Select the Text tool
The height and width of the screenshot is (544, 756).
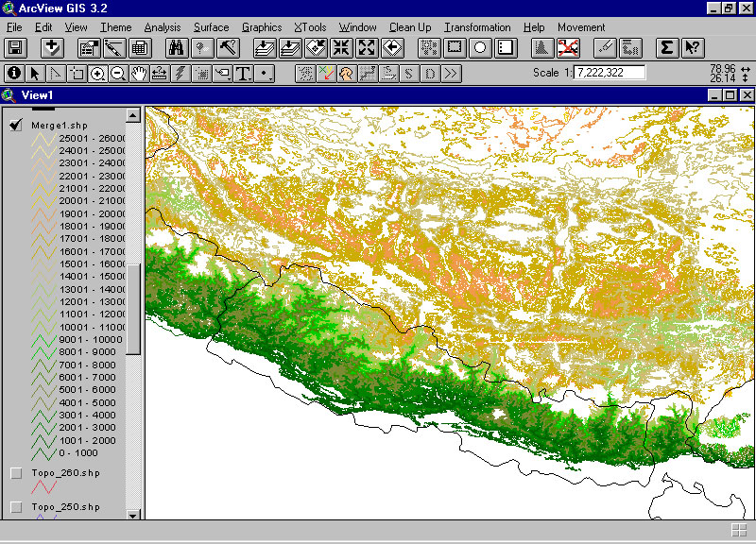pos(243,73)
